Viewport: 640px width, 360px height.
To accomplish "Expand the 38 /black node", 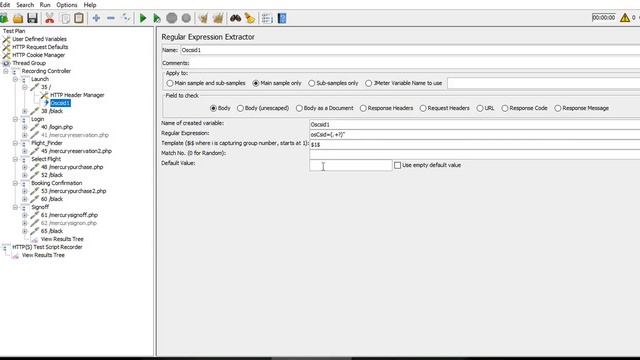I will 25,111.
